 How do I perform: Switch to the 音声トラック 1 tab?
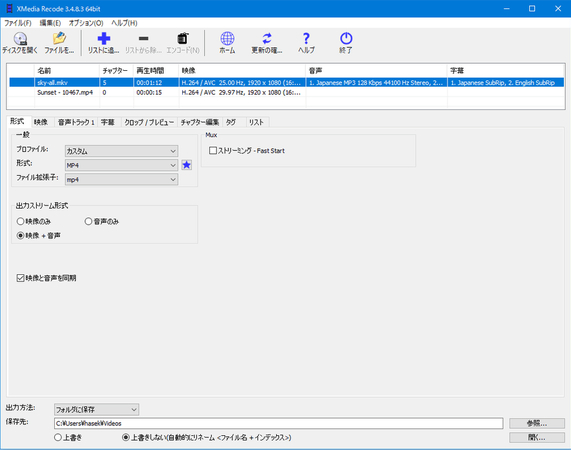pyautogui.click(x=76, y=122)
